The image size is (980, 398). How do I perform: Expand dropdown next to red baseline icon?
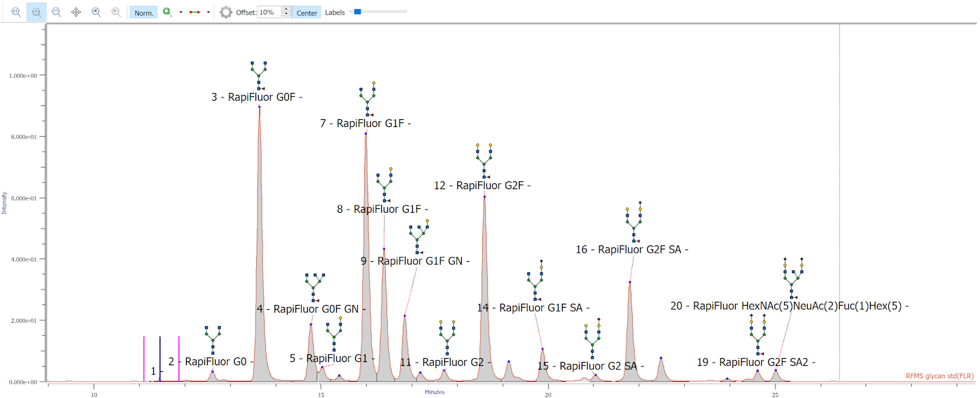point(208,12)
